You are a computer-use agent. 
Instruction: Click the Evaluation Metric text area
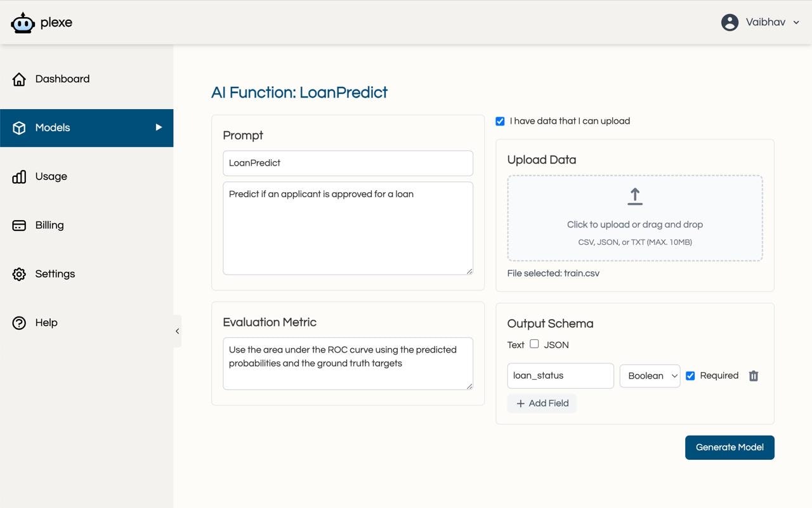[x=348, y=363]
